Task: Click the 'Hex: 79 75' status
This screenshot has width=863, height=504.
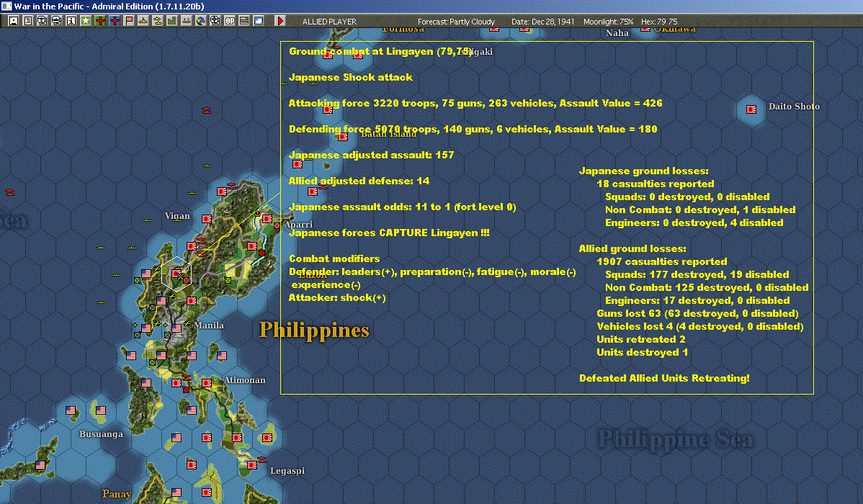Action: pos(659,22)
